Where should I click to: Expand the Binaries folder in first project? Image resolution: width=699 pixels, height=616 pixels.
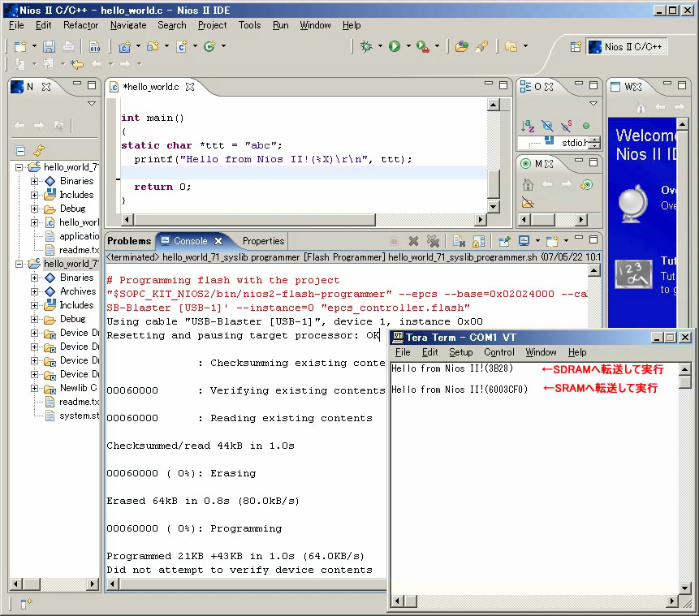35,181
